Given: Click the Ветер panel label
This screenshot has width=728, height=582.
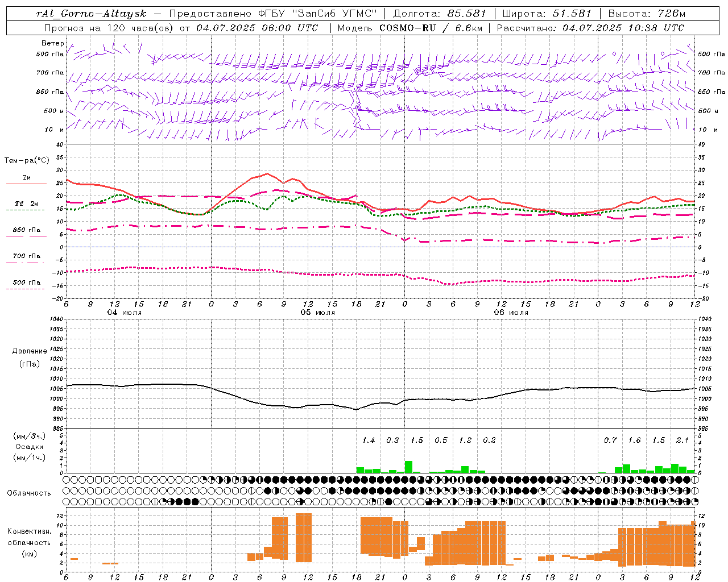Looking at the screenshot, I should tap(53, 43).
